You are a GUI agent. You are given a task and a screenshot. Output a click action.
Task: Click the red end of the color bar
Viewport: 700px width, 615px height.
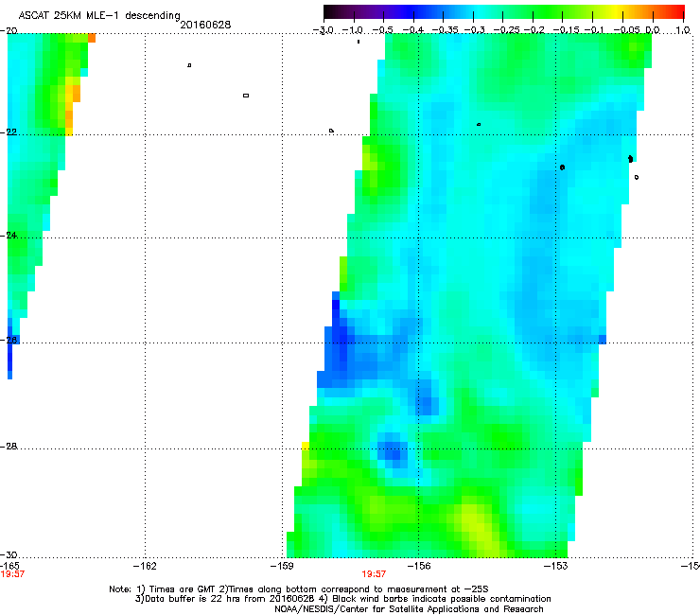[x=676, y=11]
